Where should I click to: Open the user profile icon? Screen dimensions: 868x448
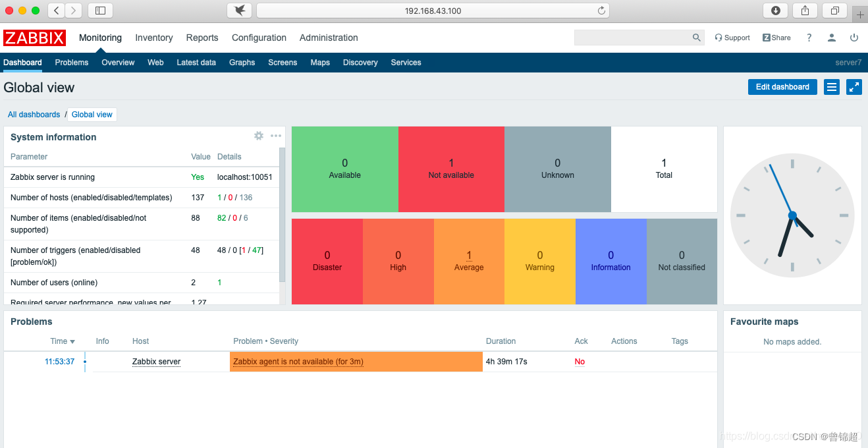pos(832,38)
